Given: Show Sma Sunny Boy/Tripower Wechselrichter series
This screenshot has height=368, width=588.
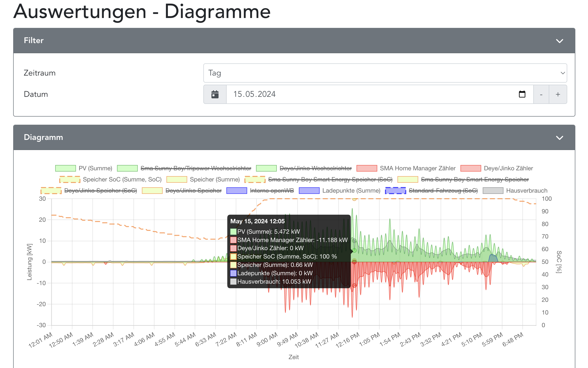Looking at the screenshot, I should (195, 168).
